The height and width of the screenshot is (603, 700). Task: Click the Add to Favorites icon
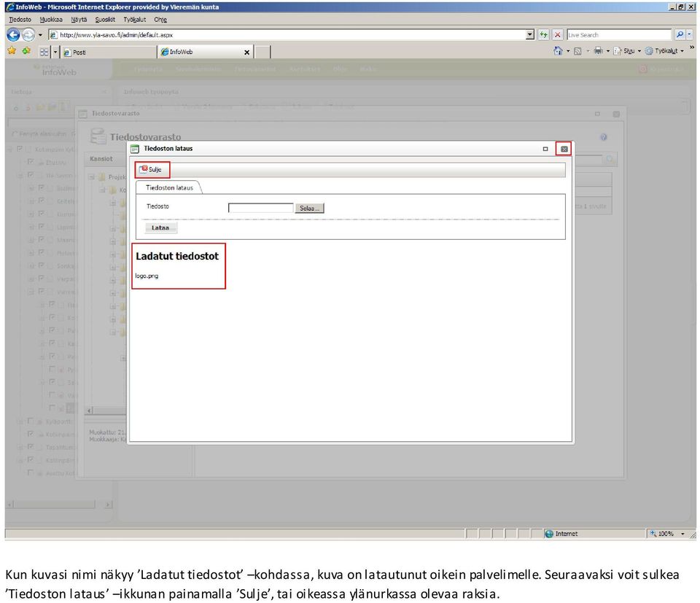(27, 51)
